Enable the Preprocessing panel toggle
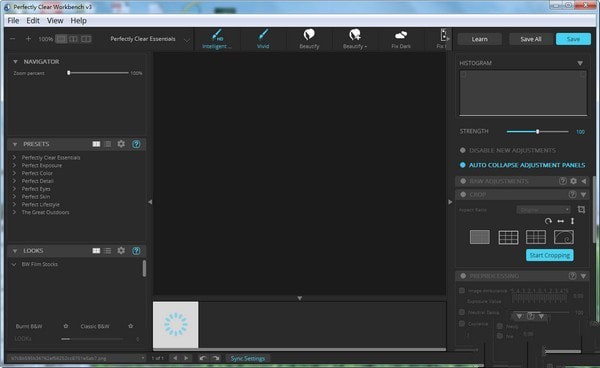 (x=463, y=276)
